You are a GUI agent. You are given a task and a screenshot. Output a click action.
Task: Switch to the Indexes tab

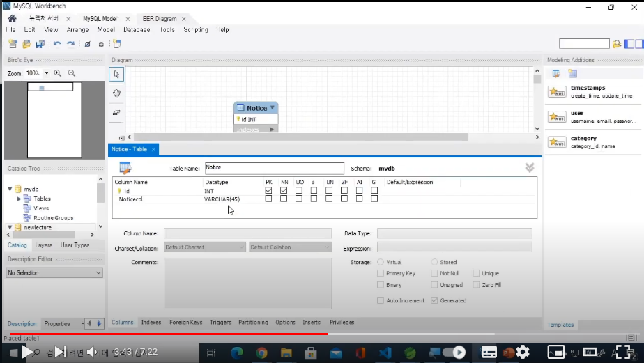[x=151, y=323]
